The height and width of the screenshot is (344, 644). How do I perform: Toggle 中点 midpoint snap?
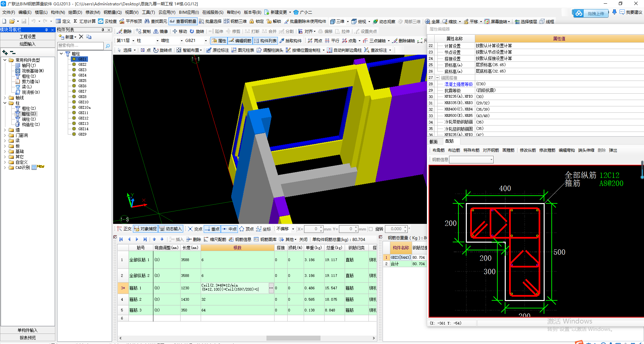pyautogui.click(x=230, y=229)
